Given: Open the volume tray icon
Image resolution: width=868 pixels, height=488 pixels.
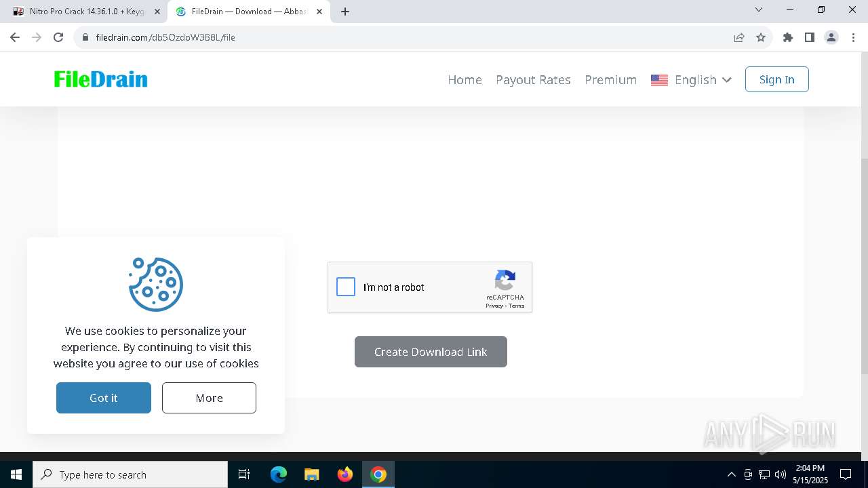Looking at the screenshot, I should (781, 474).
